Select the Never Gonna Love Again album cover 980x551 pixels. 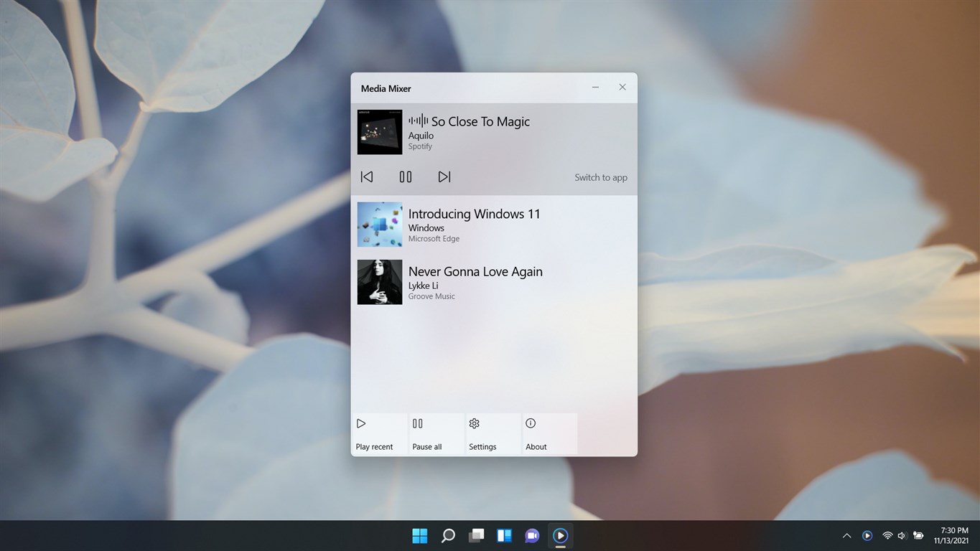[380, 282]
